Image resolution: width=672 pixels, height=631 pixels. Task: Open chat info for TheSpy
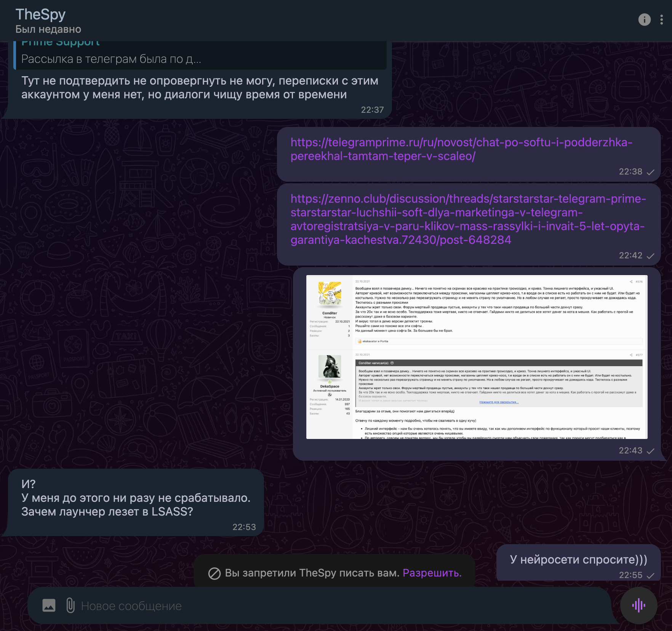coord(644,19)
